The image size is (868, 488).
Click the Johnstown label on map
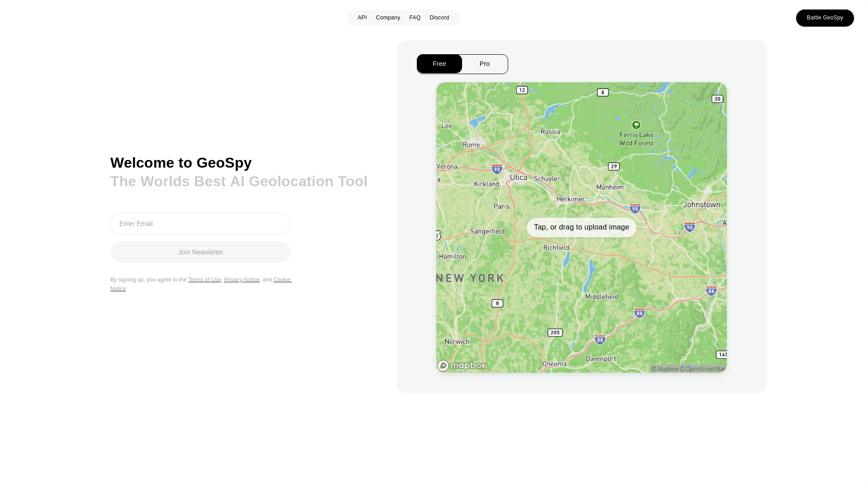[702, 204]
